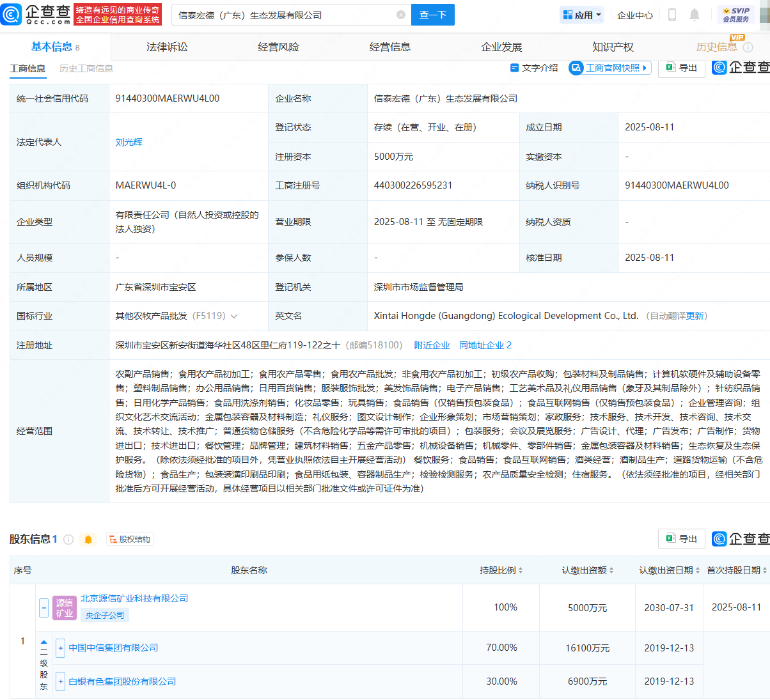Open 企业中心 link
This screenshot has width=770, height=700.
635,15
